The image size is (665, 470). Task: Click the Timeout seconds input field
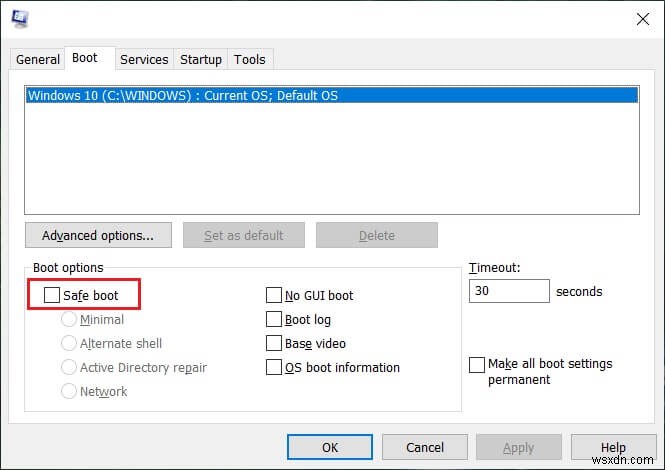(x=508, y=292)
